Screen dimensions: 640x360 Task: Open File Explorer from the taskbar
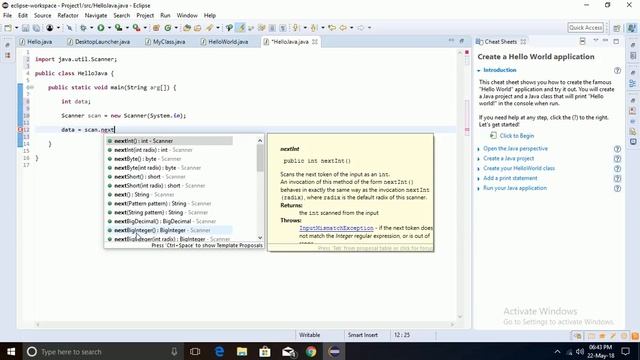point(242,351)
